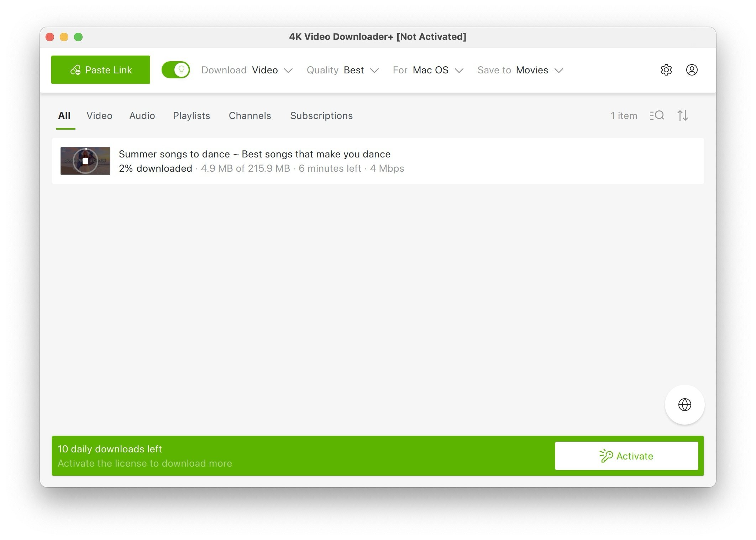Select the Channels tab

point(250,115)
